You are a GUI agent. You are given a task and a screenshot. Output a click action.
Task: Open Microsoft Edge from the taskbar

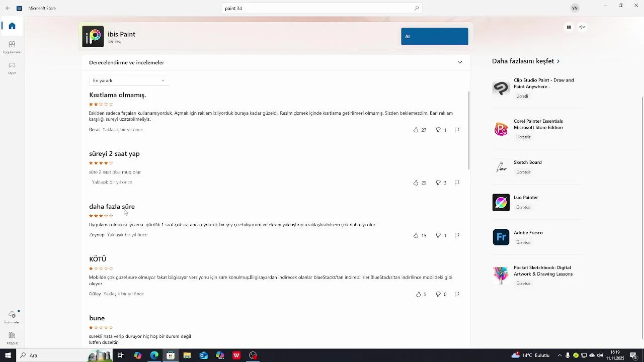tap(154, 355)
